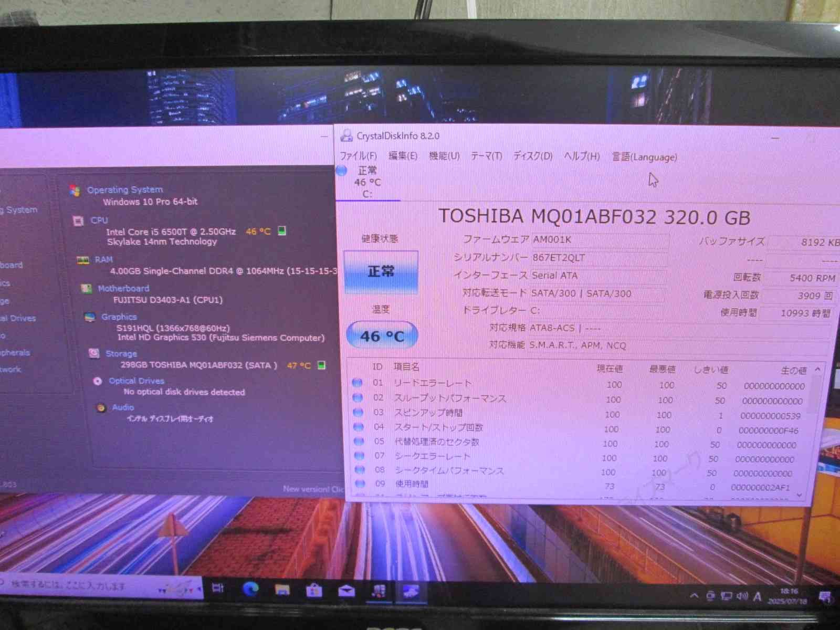Open the Graphics section link in Speccy

tap(119, 317)
